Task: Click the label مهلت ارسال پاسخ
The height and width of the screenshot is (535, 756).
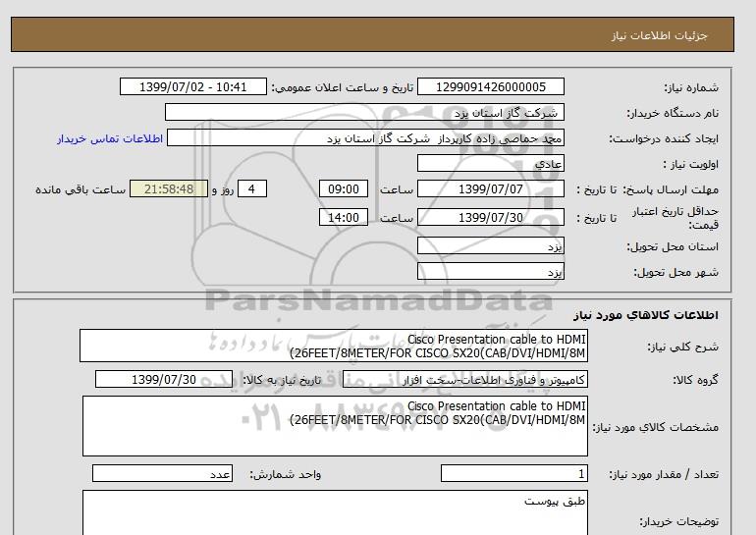Action: point(671,189)
